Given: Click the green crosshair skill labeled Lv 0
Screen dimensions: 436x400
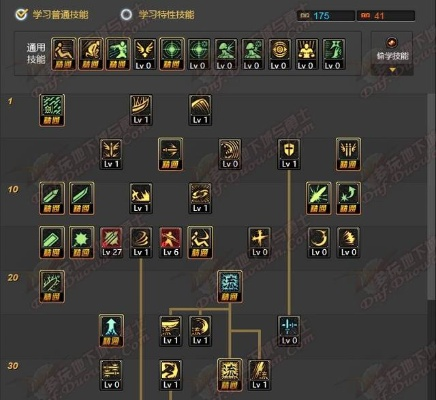Looking at the screenshot, I should coord(198,54).
